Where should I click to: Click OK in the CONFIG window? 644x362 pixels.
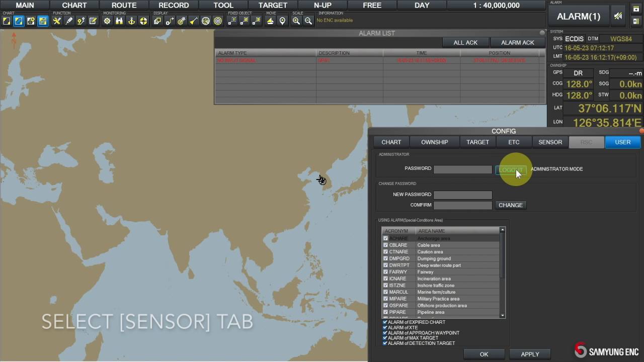[484, 354]
